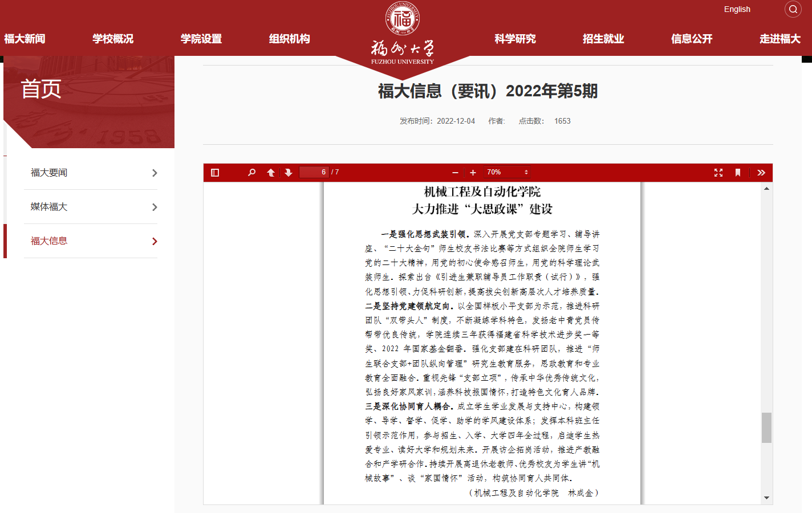Open the 70% zoom level dropdown
The width and height of the screenshot is (812, 513).
point(507,172)
